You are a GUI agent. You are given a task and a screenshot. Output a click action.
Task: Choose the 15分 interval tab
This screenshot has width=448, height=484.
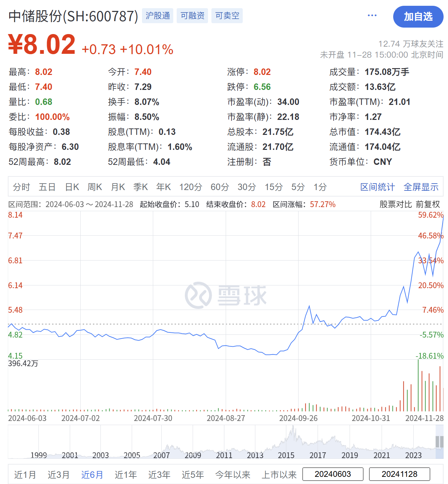tap(274, 187)
